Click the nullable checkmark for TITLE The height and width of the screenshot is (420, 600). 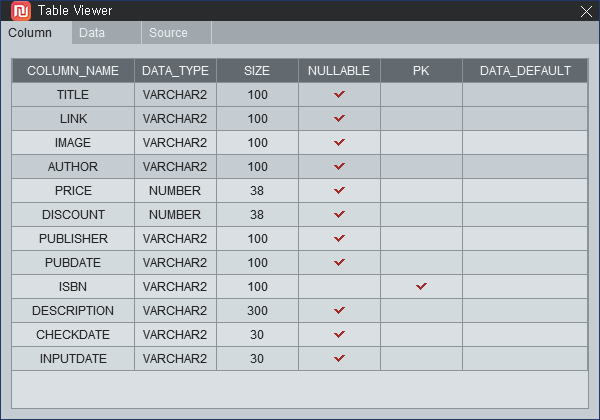(339, 94)
